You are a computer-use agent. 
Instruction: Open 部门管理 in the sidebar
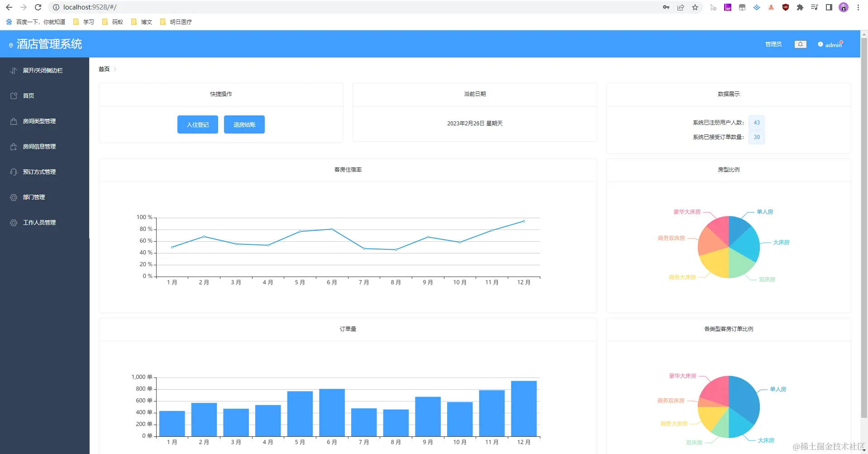coord(44,197)
